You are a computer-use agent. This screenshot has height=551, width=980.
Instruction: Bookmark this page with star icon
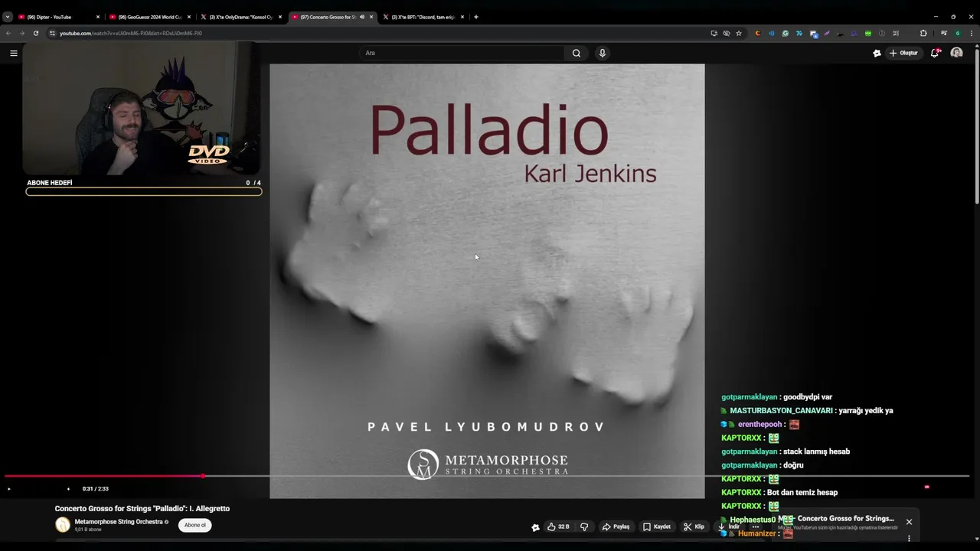pos(739,34)
